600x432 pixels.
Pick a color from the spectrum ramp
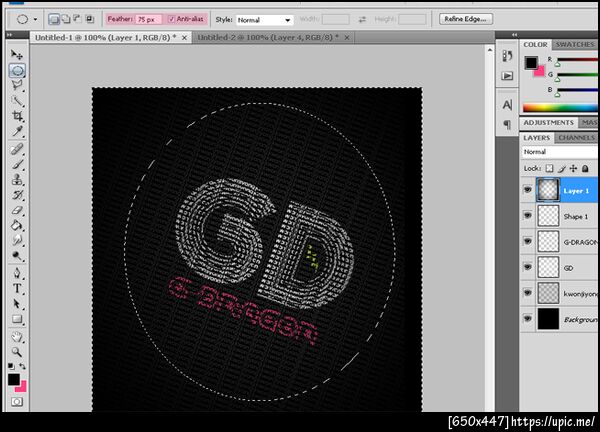click(x=560, y=108)
